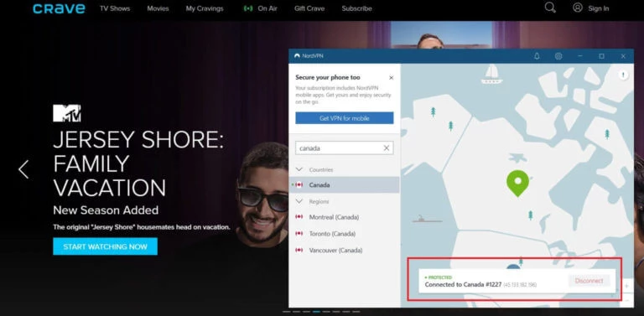This screenshot has height=316, width=644.
Task: Open On Air in Crave menu
Action: click(267, 8)
